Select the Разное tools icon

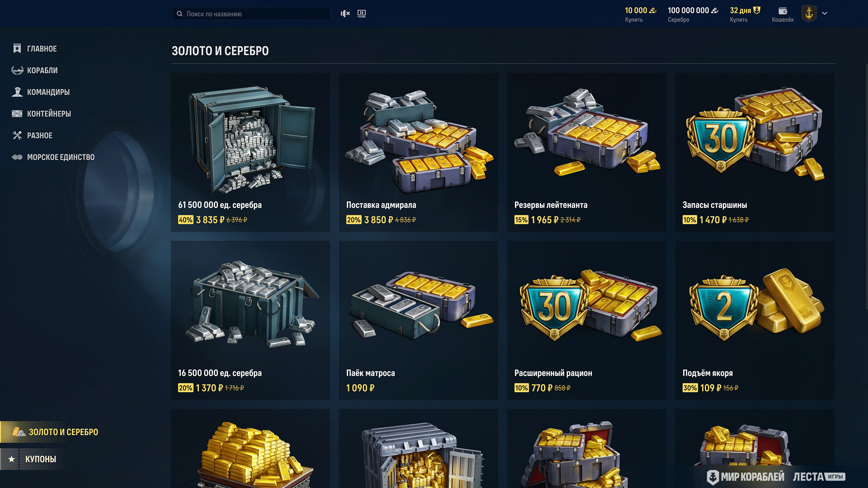click(x=17, y=135)
